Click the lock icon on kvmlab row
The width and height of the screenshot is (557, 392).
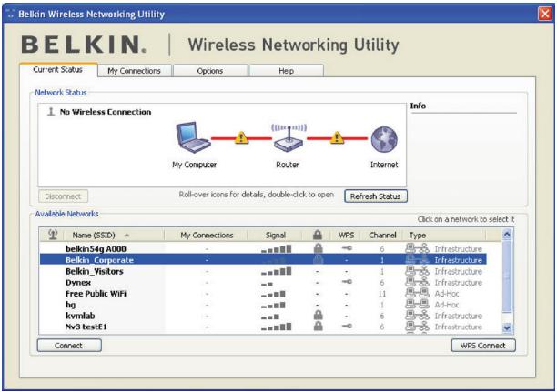point(319,315)
